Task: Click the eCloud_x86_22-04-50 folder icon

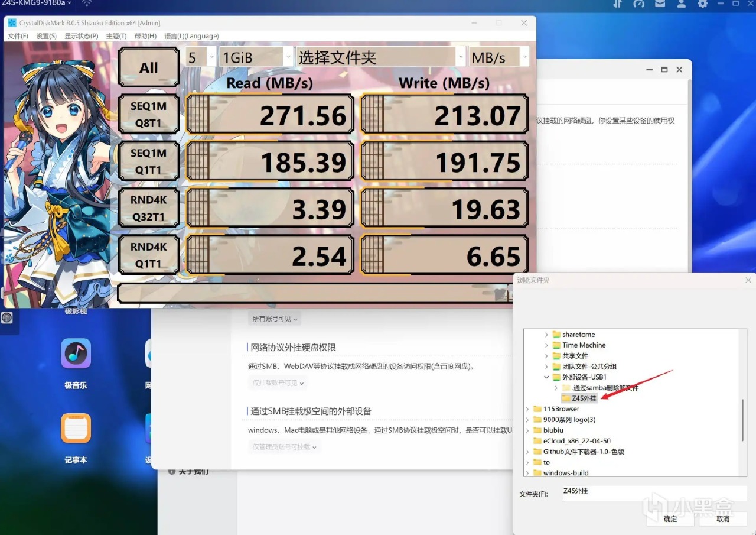Action: [537, 441]
